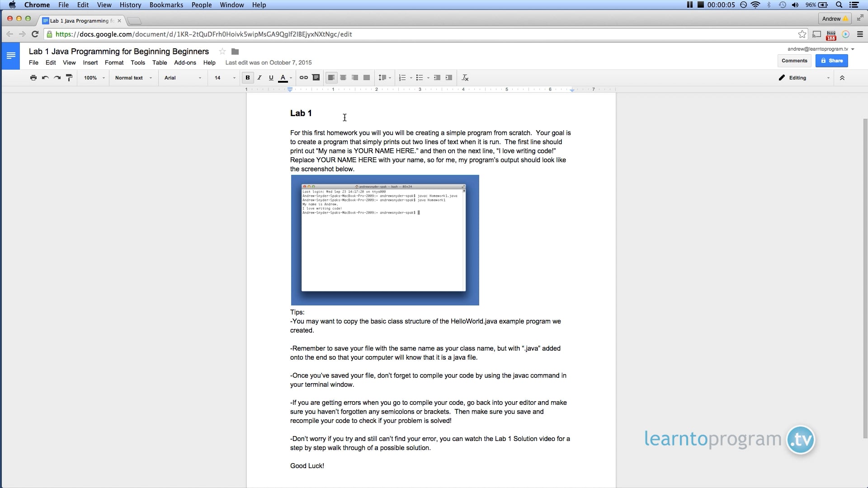868x488 pixels.
Task: Open account menu andrew@learntoprogram.tv
Action: [x=821, y=49]
